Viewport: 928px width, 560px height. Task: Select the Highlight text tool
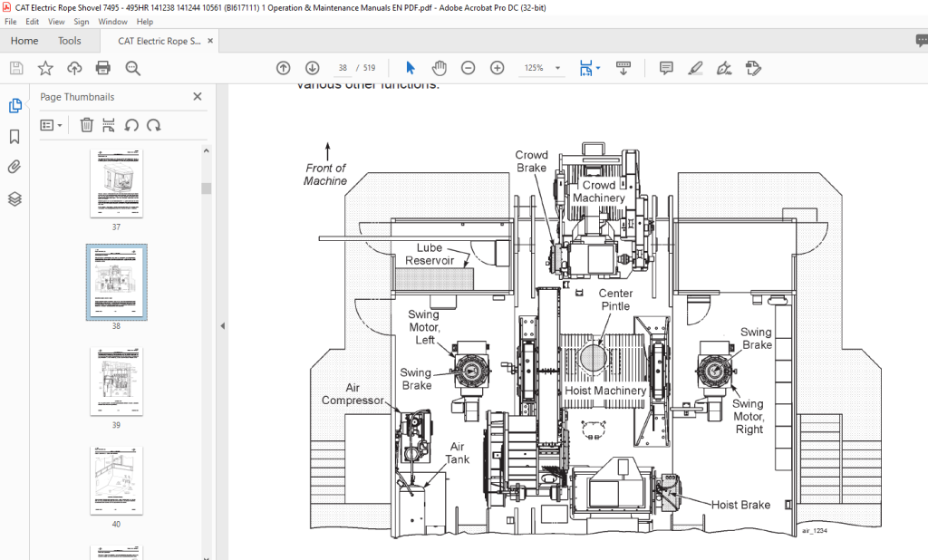click(x=695, y=68)
